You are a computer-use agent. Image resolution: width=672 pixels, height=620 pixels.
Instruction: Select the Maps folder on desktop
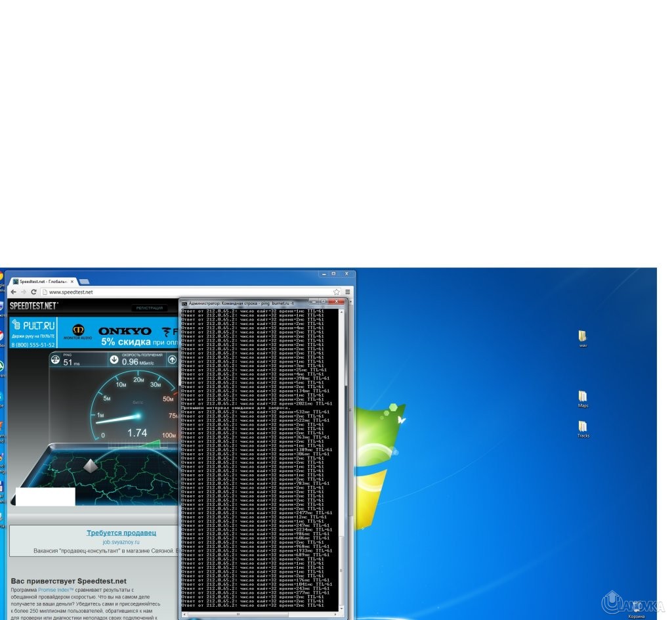[583, 399]
